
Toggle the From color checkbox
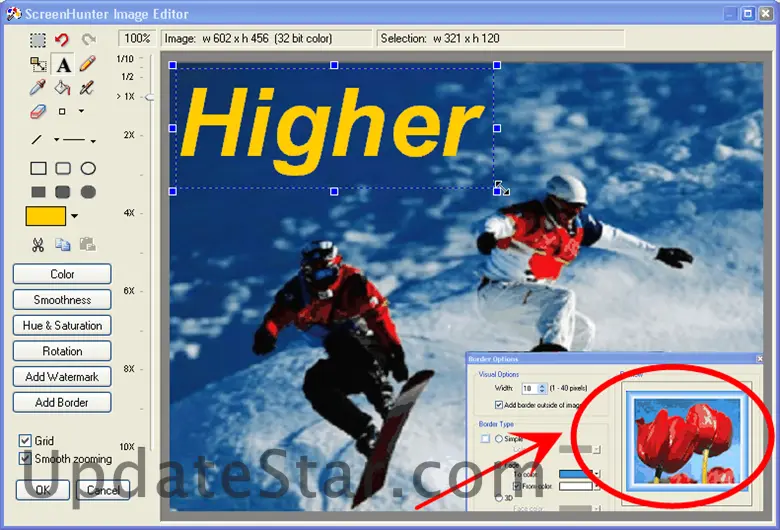[x=517, y=486]
